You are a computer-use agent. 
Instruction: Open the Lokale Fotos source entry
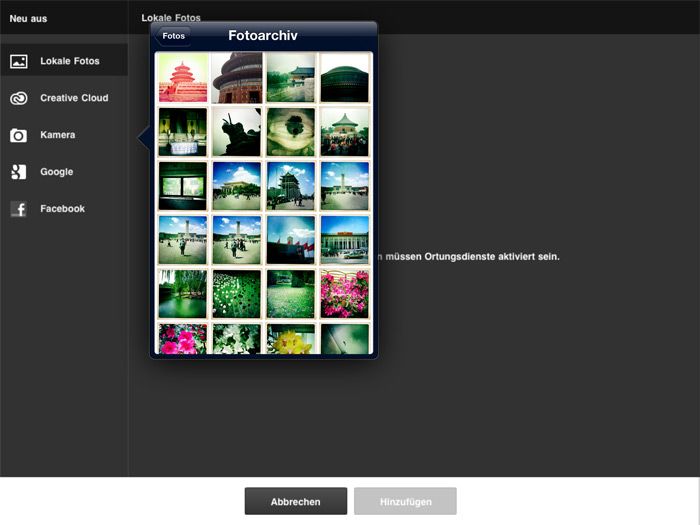pos(70,61)
